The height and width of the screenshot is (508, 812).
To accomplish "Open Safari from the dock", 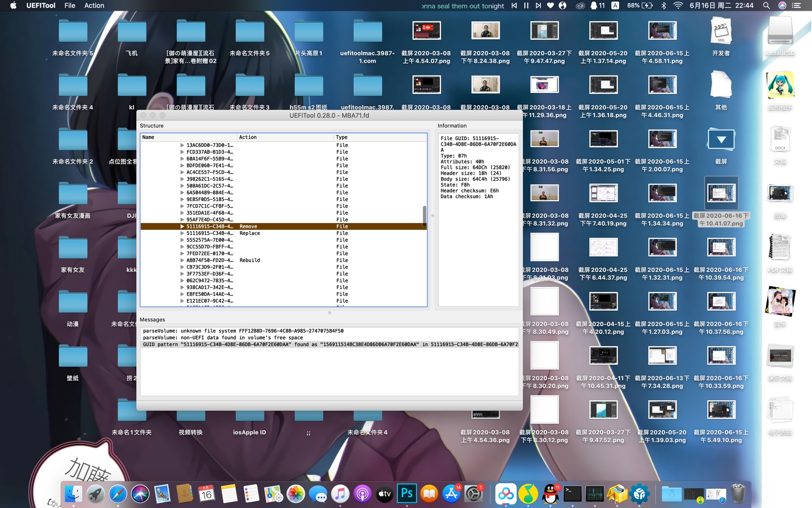I will (x=118, y=494).
